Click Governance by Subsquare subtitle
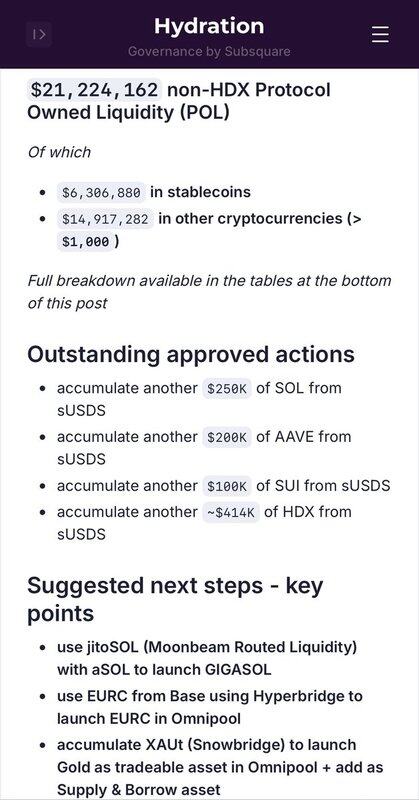Screen dimensions: 419x800 pyautogui.click(x=209, y=52)
